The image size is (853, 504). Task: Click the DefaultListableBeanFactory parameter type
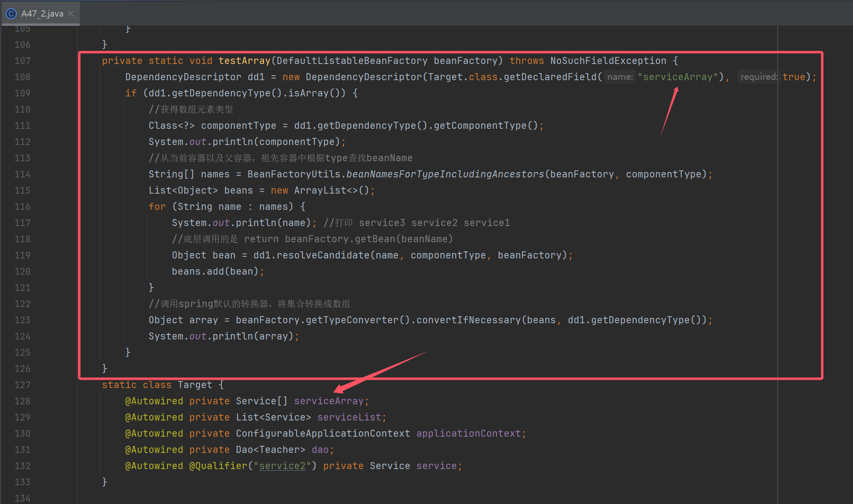(x=352, y=61)
